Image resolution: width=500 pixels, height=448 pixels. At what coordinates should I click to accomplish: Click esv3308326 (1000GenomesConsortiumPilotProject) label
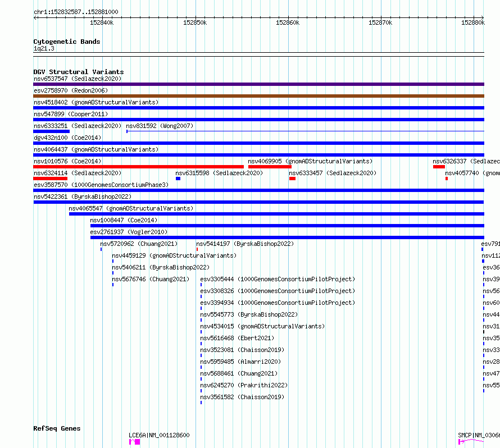(278, 291)
